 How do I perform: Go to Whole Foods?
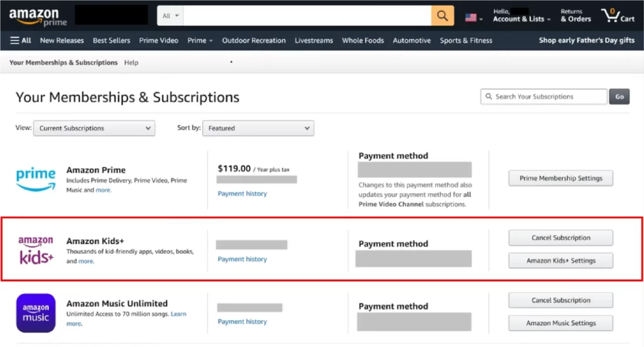tap(363, 40)
